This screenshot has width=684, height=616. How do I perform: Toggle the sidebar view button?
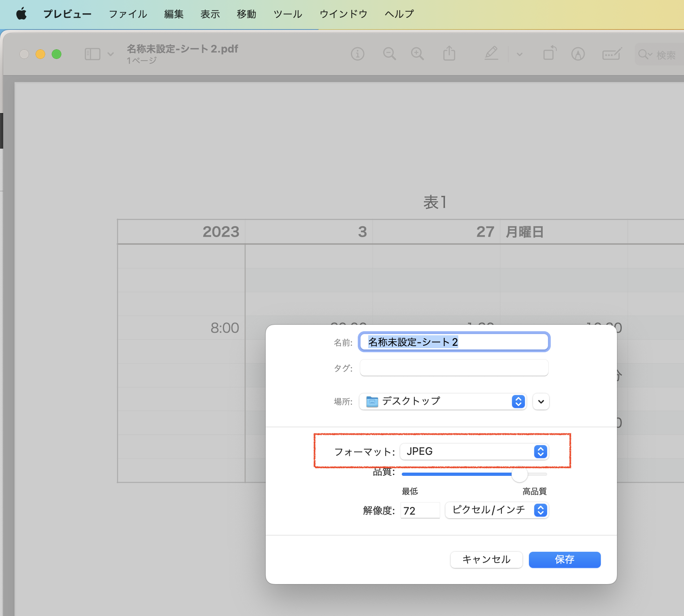click(92, 54)
